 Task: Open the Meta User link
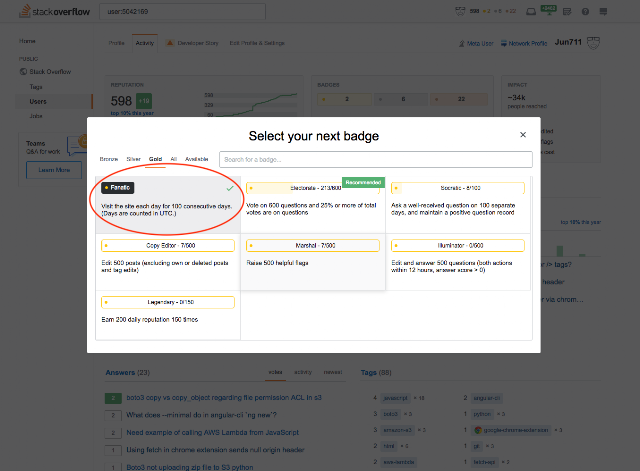pyautogui.click(x=476, y=43)
